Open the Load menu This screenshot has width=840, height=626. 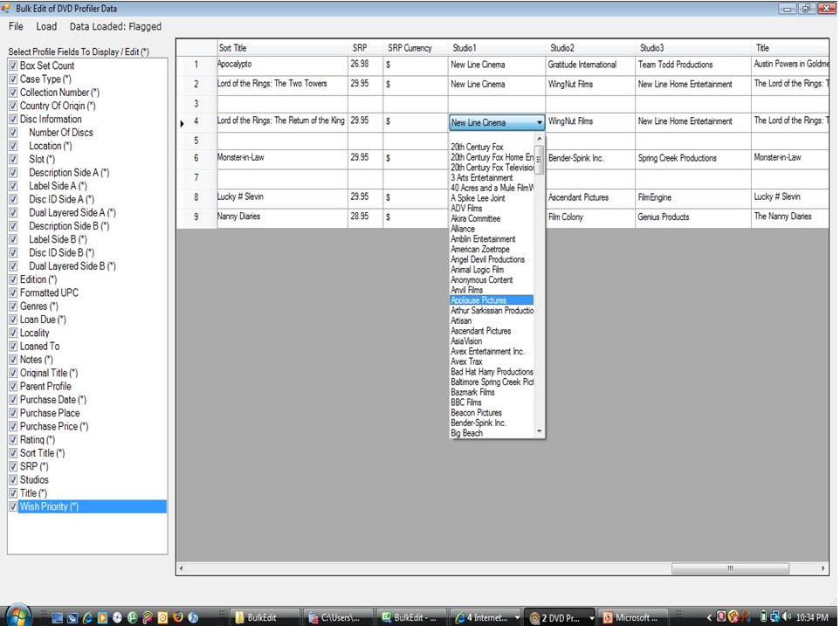point(46,26)
